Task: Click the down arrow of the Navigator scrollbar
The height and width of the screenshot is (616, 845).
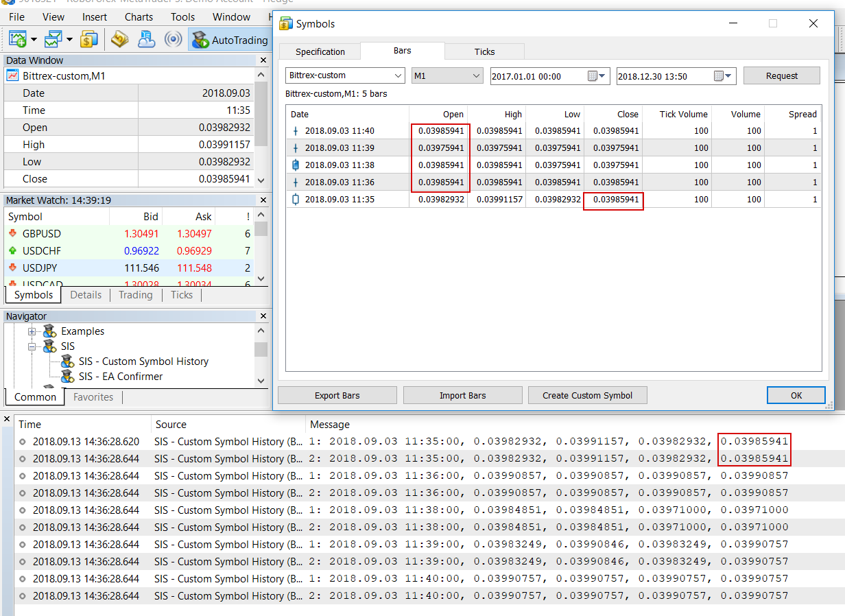Action: pos(261,381)
